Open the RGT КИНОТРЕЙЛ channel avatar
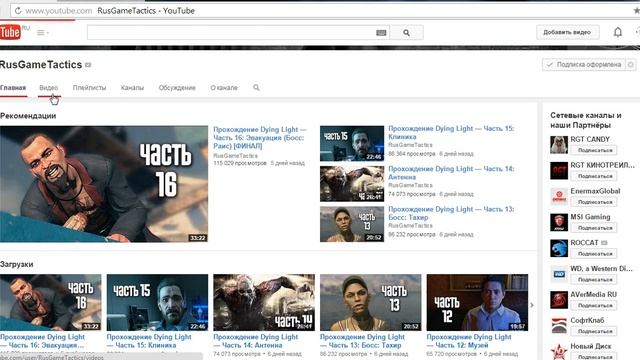The image size is (640, 360). (x=559, y=171)
